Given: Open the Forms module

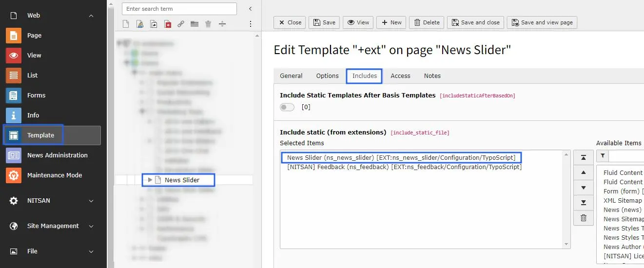Looking at the screenshot, I should pos(36,96).
